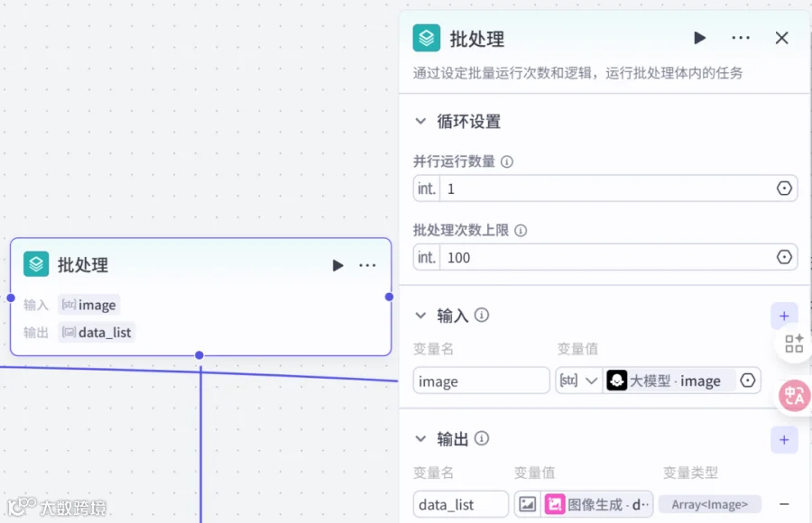812x523 pixels.
Task: Show info tooltip for 输出 section
Action: click(482, 438)
